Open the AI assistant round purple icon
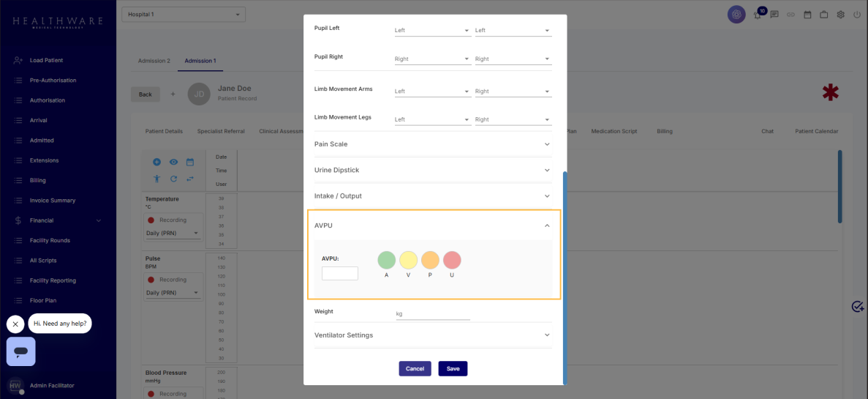 tap(736, 14)
